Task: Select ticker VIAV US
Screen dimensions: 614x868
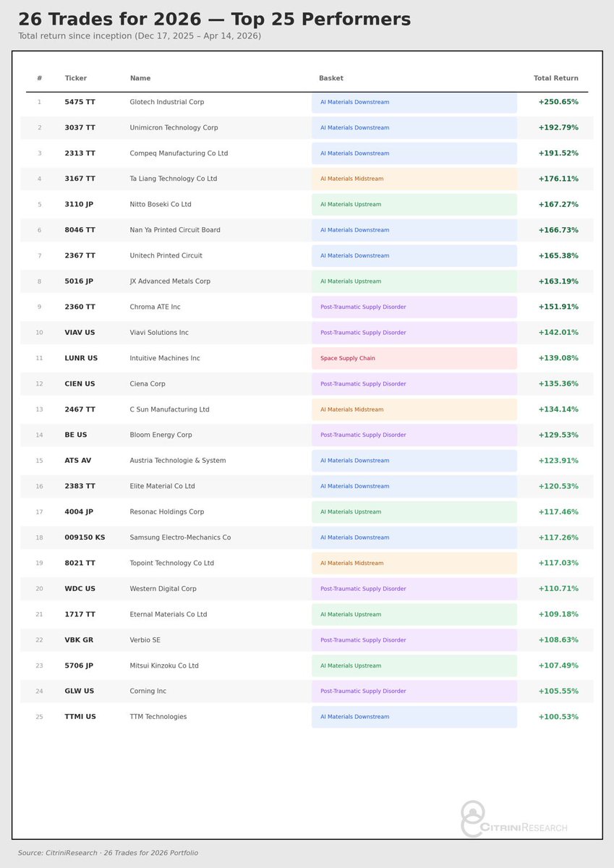Action: tap(80, 333)
